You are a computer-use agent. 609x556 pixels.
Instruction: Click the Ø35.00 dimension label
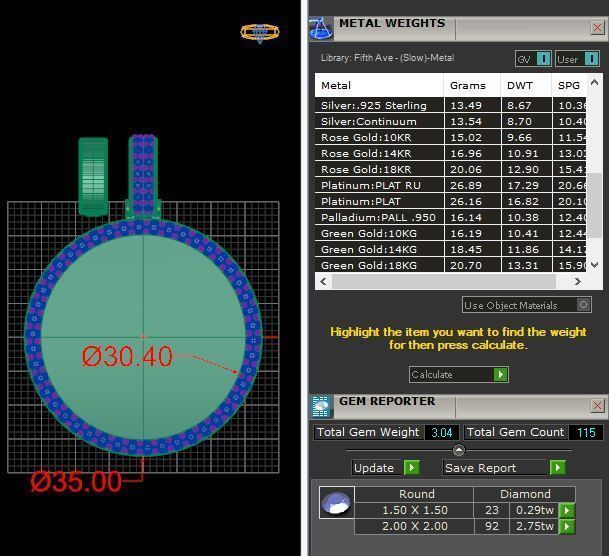(76, 482)
